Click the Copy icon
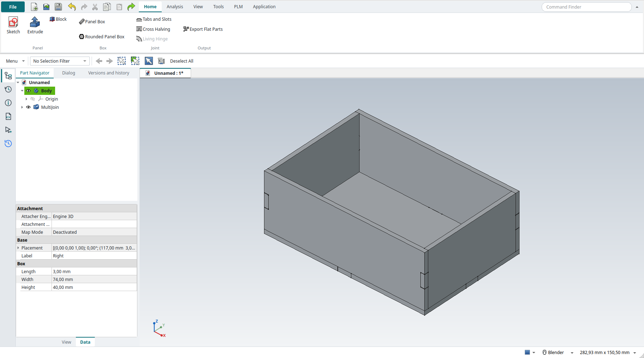 (x=107, y=7)
